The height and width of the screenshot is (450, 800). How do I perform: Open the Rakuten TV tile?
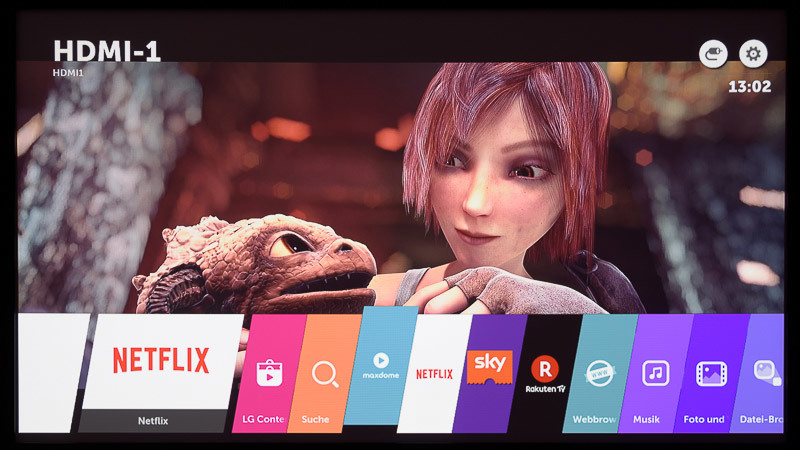[x=545, y=373]
